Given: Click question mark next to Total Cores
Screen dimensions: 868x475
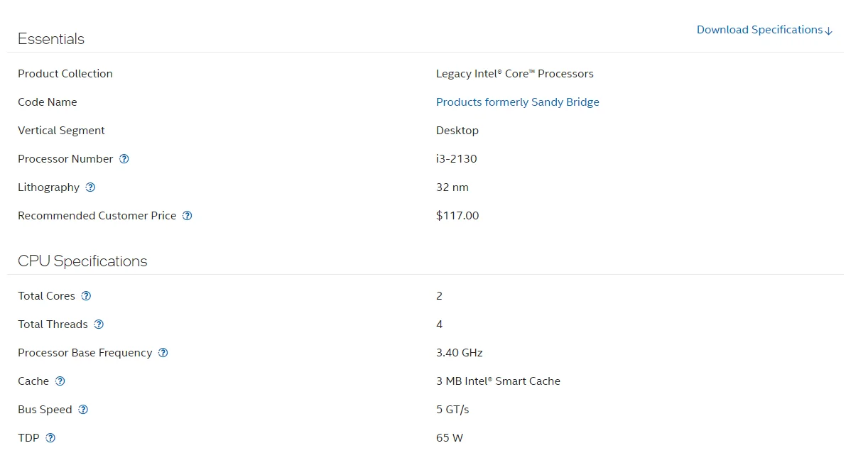Looking at the screenshot, I should 86,296.
